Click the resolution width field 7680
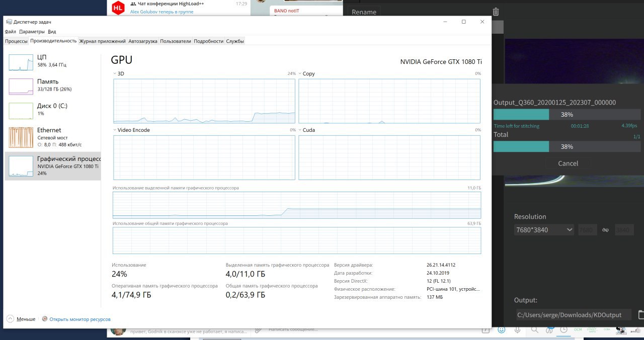 pyautogui.click(x=588, y=230)
